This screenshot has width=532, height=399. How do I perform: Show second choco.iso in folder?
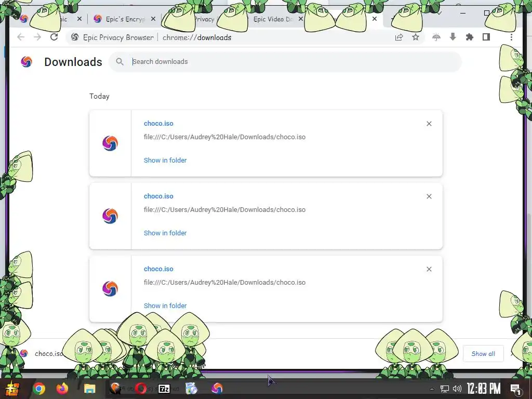click(165, 233)
